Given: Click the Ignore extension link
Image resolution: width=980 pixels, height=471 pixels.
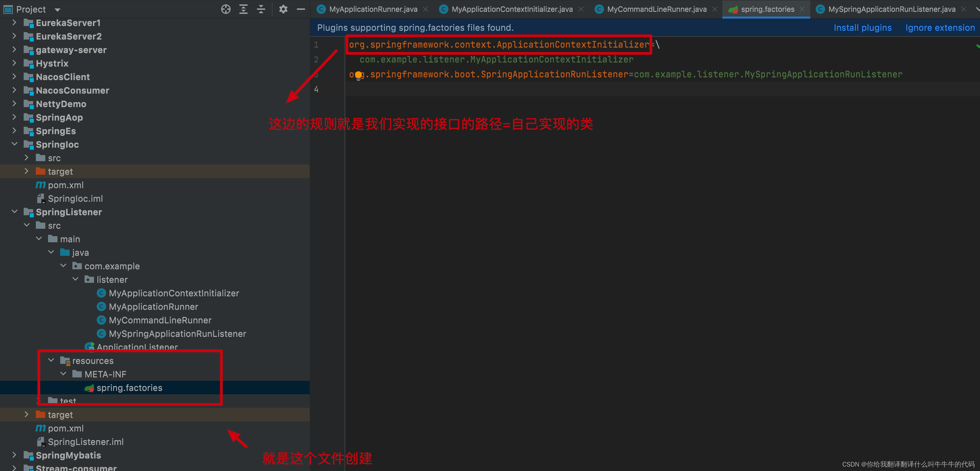Looking at the screenshot, I should 940,27.
